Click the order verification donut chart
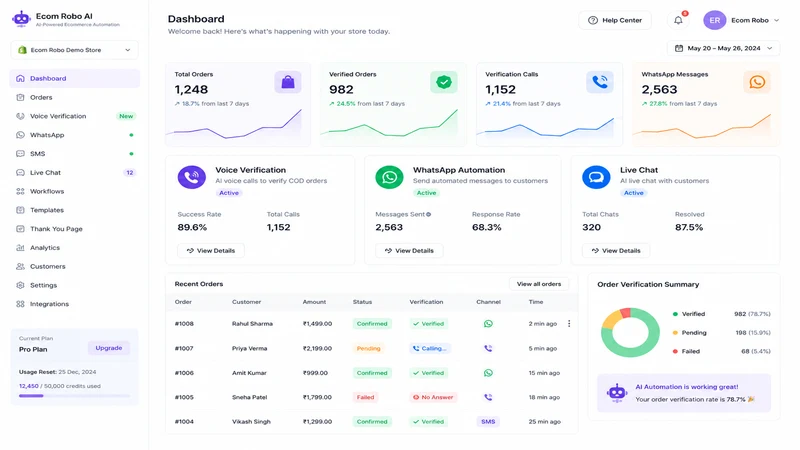 click(x=630, y=333)
